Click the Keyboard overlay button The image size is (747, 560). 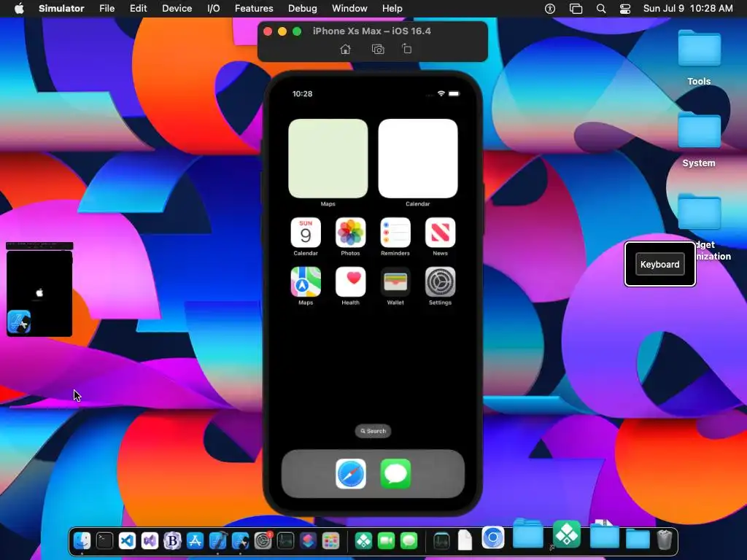click(x=659, y=264)
